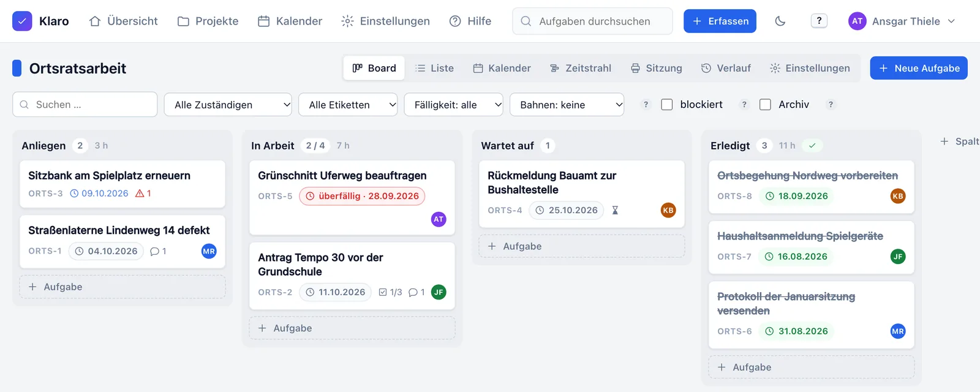The image size is (980, 392).
Task: Open Kalender in top navigation
Action: coord(290,21)
